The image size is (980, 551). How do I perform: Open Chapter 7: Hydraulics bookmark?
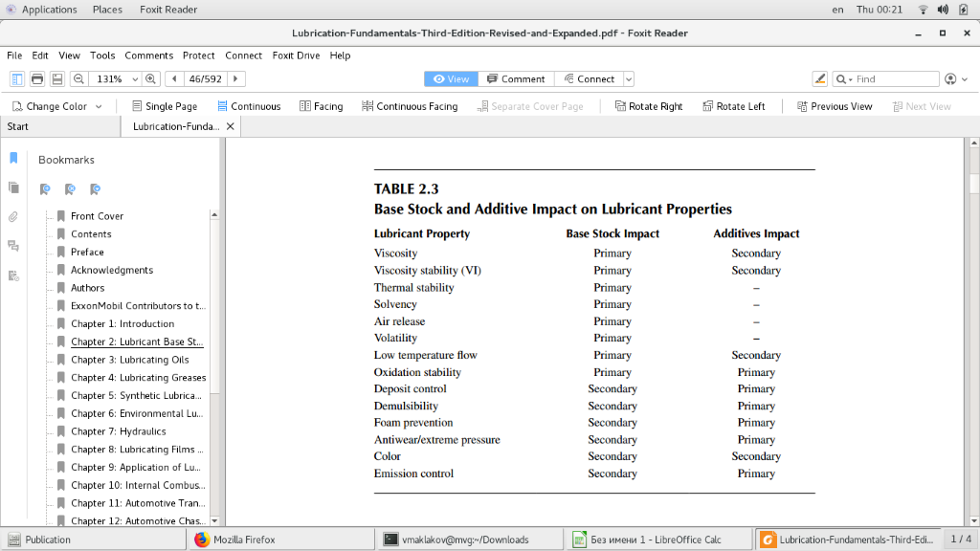118,431
